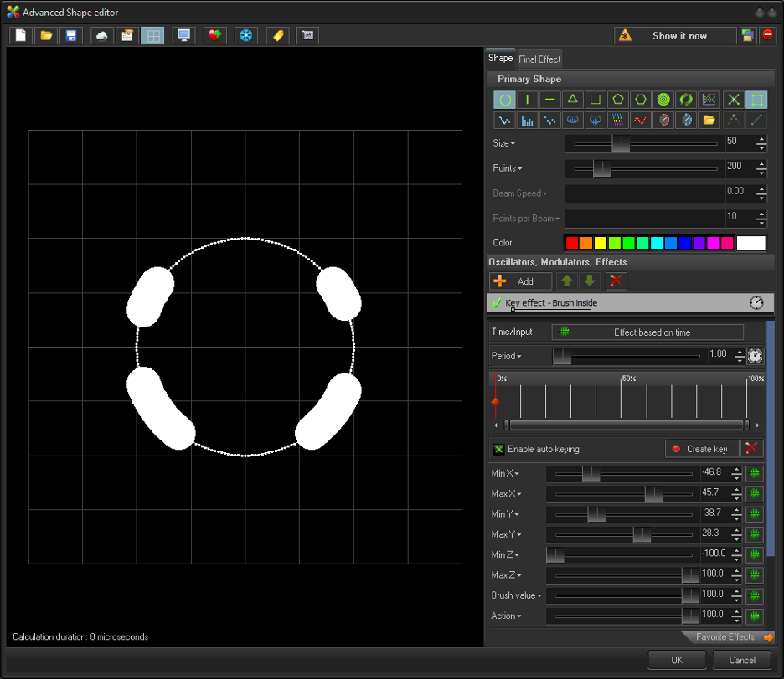
Task: Toggle the Key effect checkmark in list
Action: (x=497, y=303)
